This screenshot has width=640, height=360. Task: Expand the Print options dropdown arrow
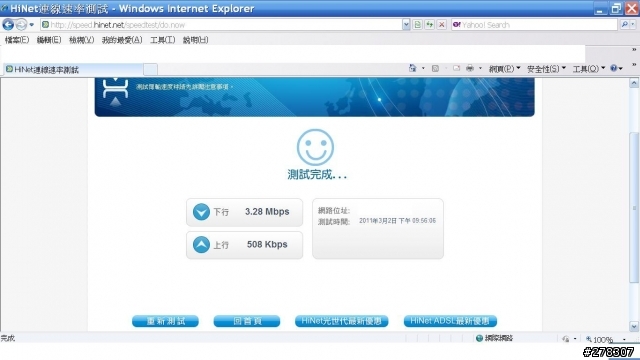(x=480, y=69)
